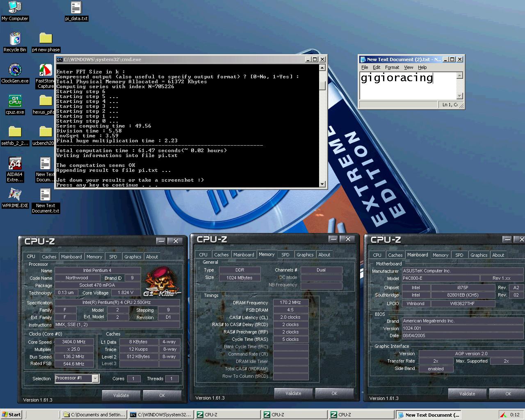Open My Computer desktop icon
Screen dimensions: 525x420
point(15,11)
